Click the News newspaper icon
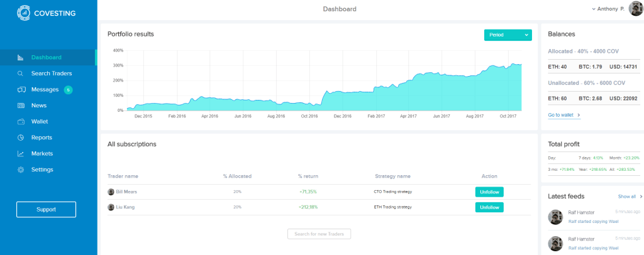 [x=21, y=106]
